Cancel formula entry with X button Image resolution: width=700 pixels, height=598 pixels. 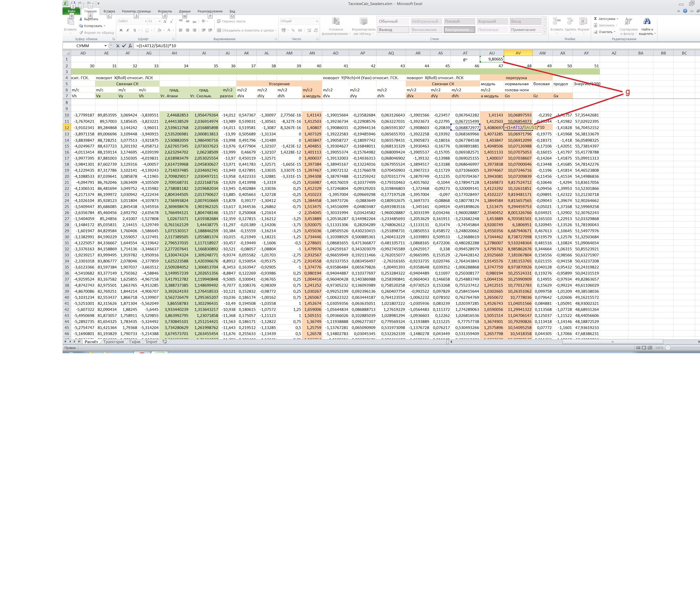[x=118, y=46]
